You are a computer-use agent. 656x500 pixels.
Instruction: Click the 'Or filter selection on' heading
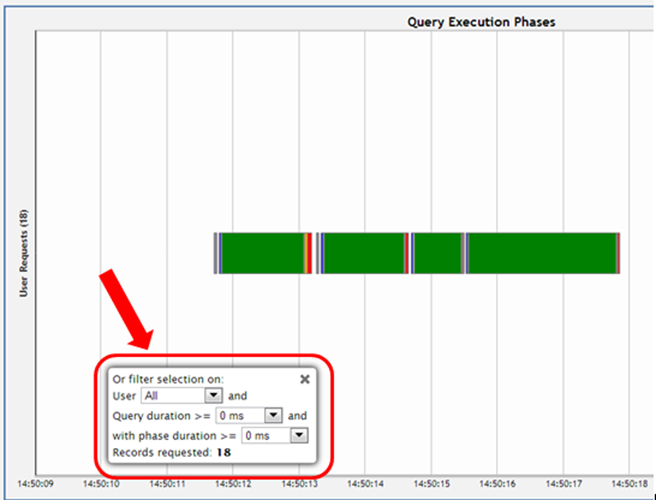[x=168, y=379]
